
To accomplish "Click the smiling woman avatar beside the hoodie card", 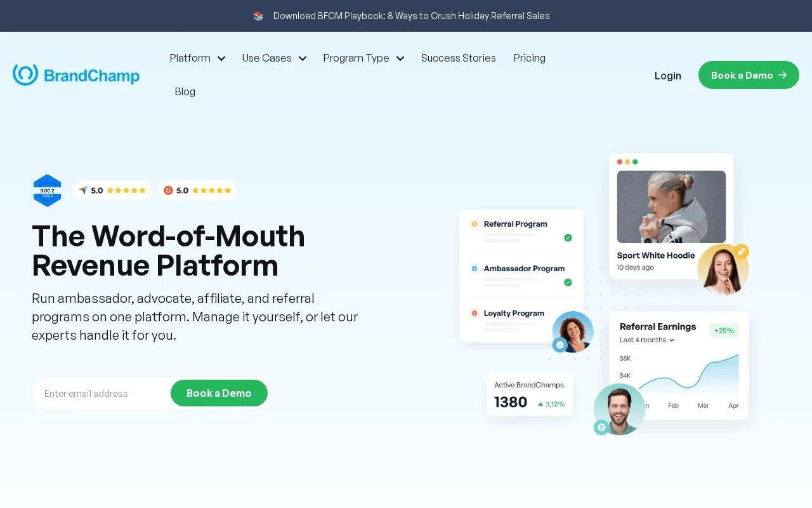I will click(723, 270).
